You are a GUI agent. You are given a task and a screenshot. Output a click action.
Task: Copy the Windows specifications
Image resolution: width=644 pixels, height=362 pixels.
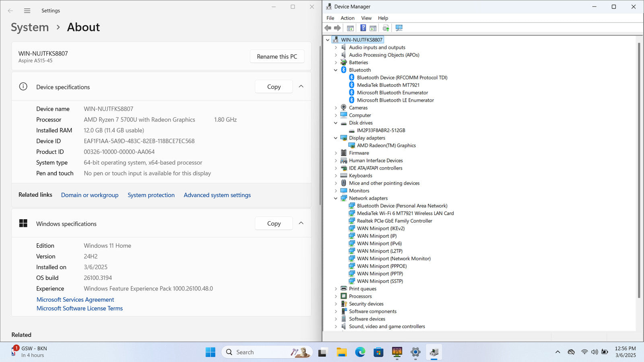[274, 224]
